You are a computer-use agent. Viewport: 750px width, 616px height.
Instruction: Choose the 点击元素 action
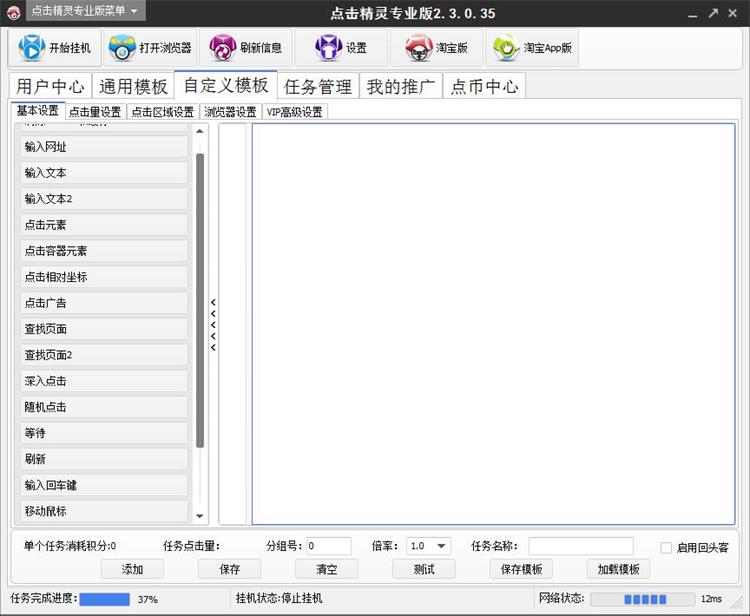click(x=104, y=224)
